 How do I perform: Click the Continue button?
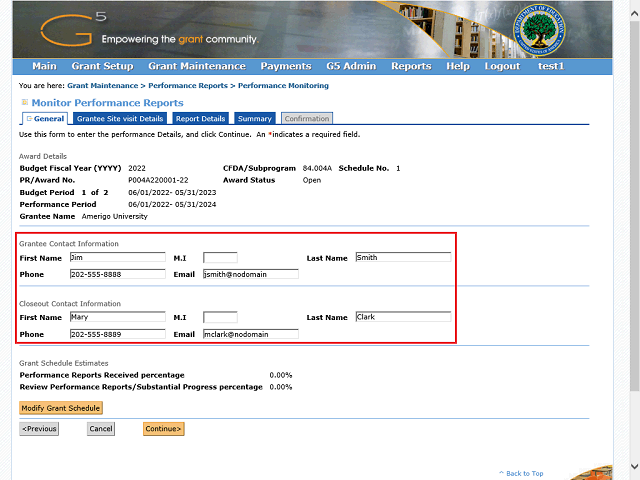pos(164,429)
